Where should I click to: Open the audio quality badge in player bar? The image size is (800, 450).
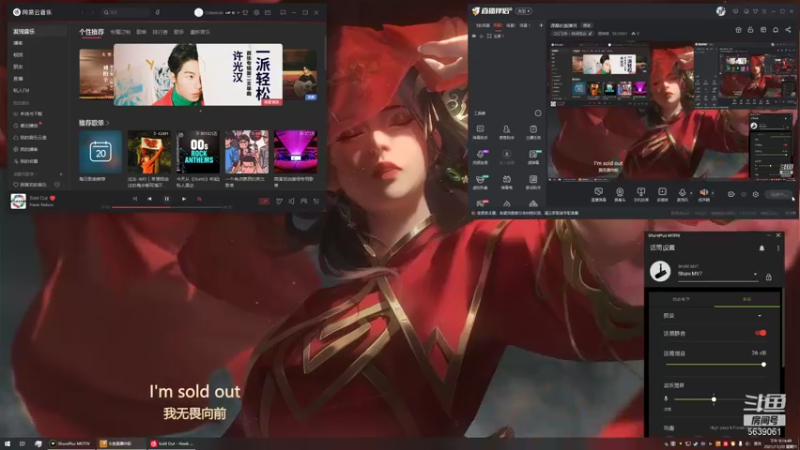coord(264,202)
